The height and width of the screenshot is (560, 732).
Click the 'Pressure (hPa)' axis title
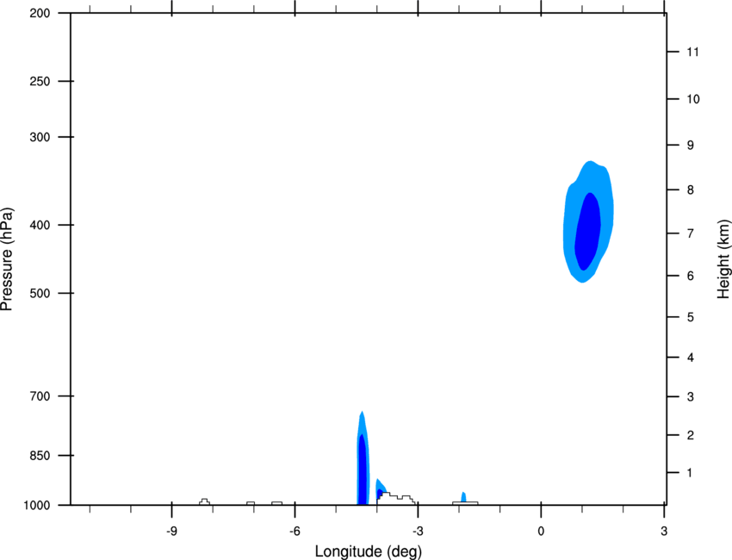[7, 259]
